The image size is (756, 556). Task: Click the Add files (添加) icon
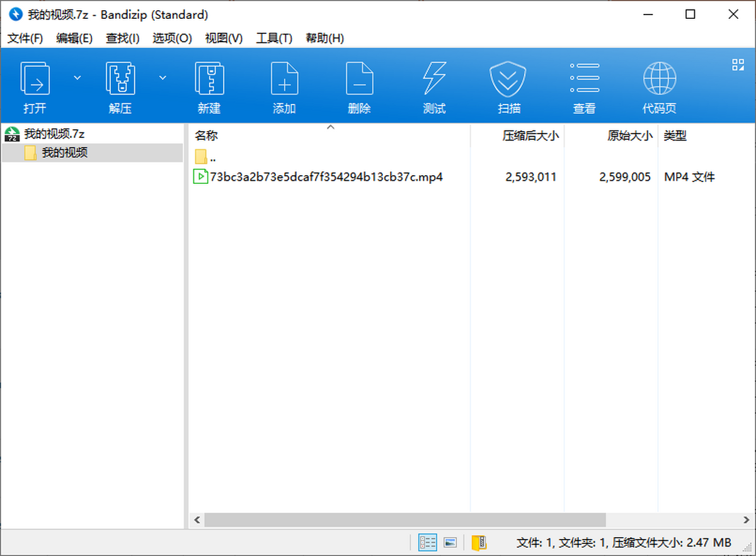(284, 79)
